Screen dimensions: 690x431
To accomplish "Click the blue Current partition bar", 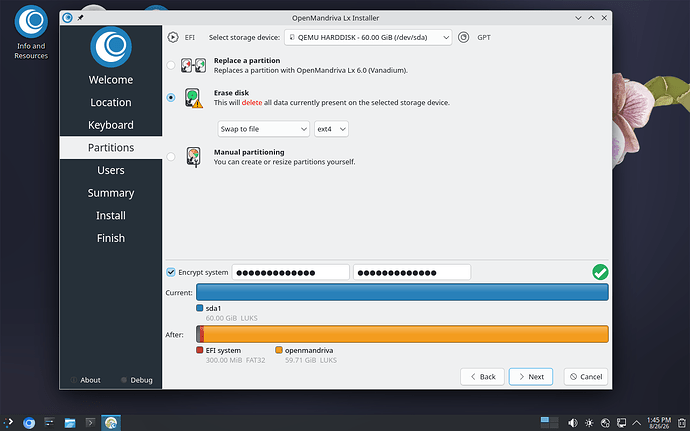I will pyautogui.click(x=402, y=292).
